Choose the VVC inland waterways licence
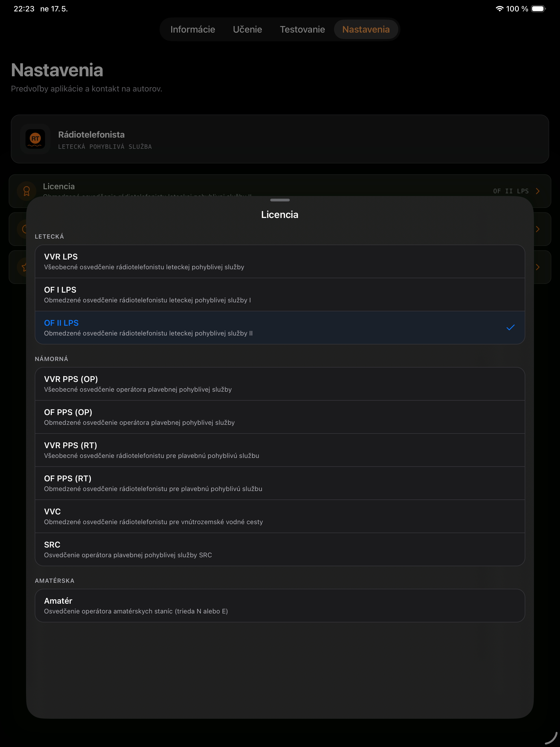The height and width of the screenshot is (747, 560). (280, 516)
